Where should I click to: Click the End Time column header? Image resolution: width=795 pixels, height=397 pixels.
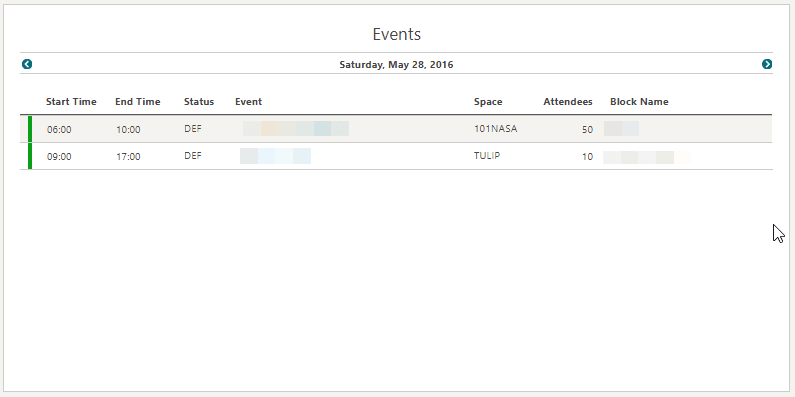(137, 101)
